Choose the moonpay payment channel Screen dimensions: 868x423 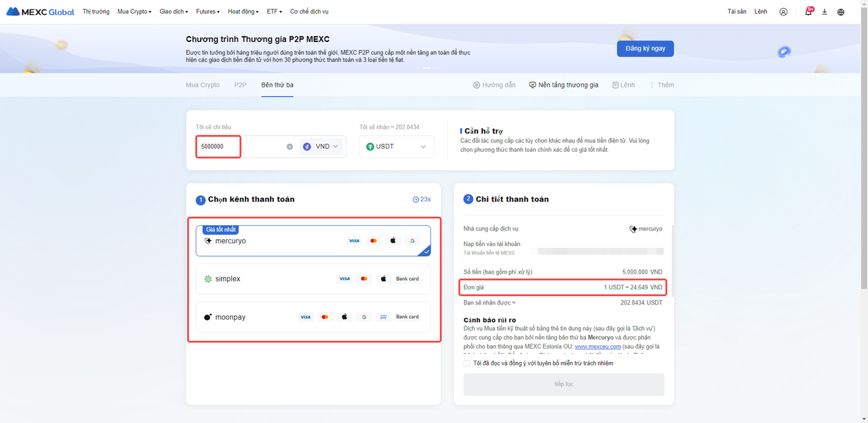click(x=313, y=317)
